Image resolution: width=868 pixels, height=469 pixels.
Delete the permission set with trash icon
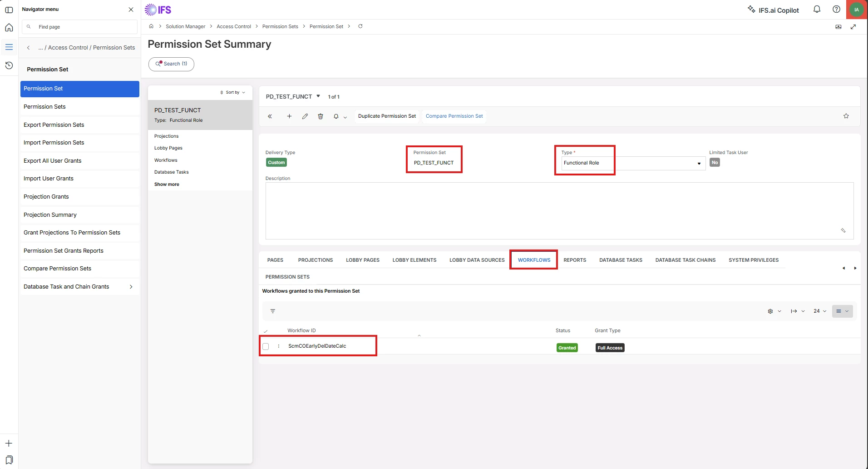tap(321, 116)
